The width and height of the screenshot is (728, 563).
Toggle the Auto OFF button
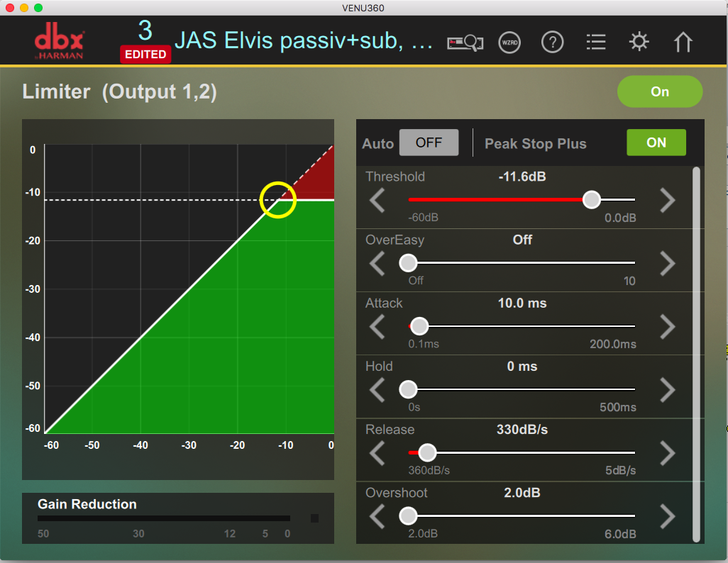pyautogui.click(x=429, y=143)
